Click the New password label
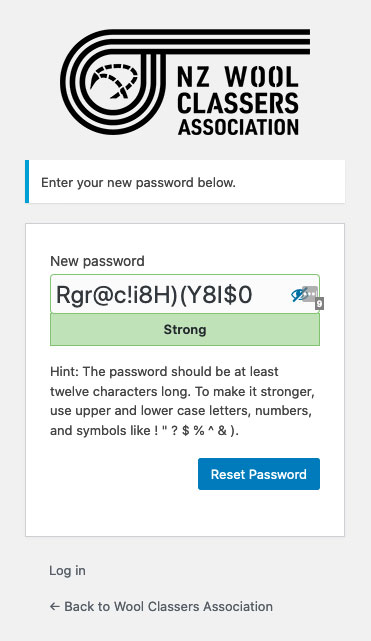 (x=97, y=261)
